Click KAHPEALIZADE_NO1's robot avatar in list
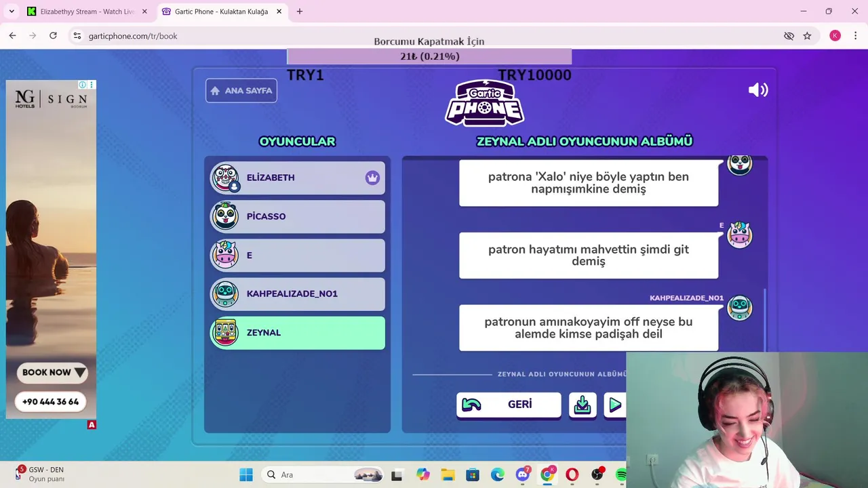This screenshot has height=488, width=868. [225, 293]
